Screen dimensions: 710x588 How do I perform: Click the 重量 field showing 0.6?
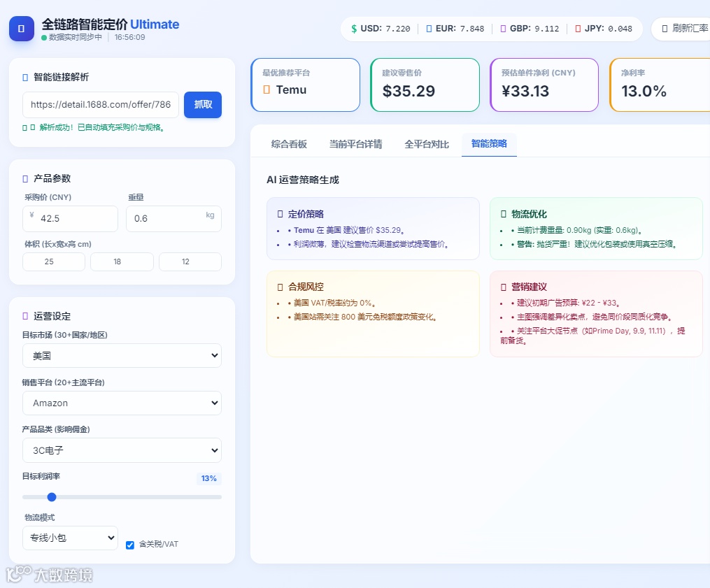click(x=174, y=219)
